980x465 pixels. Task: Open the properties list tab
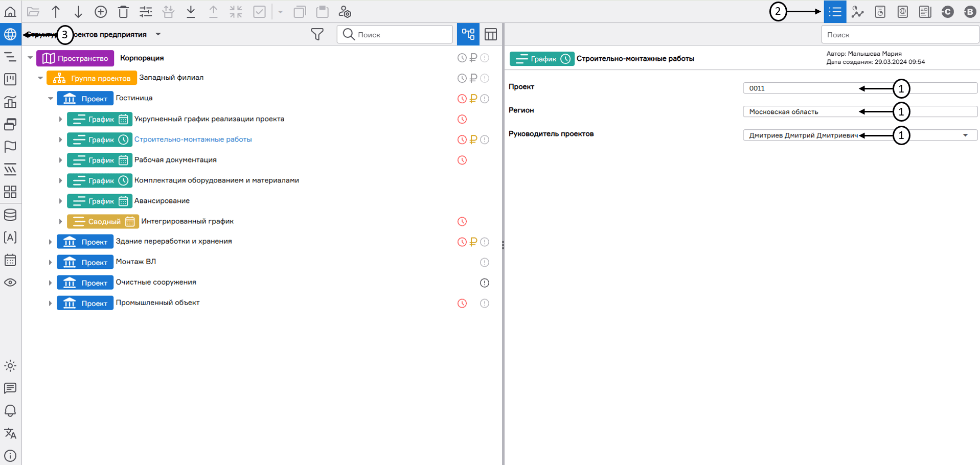coord(835,12)
